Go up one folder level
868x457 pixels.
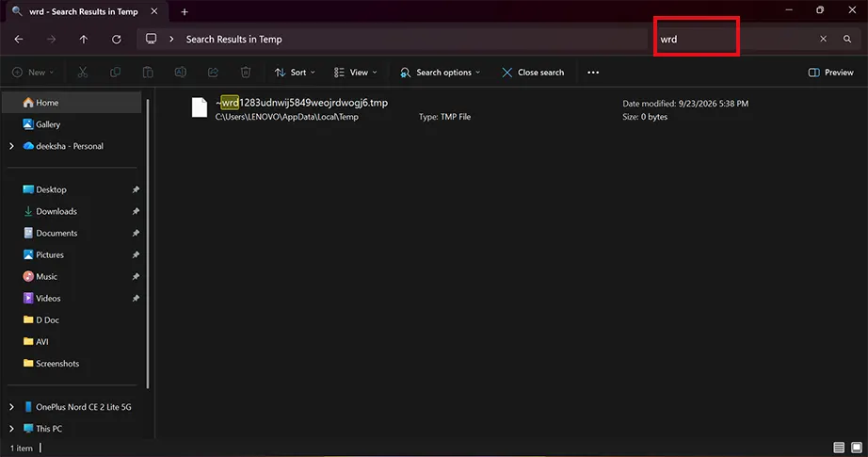[84, 40]
